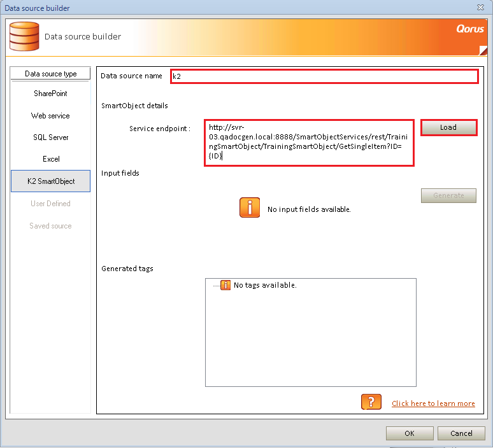
Task: Choose SQL Server as the data source type
Action: coord(50,137)
